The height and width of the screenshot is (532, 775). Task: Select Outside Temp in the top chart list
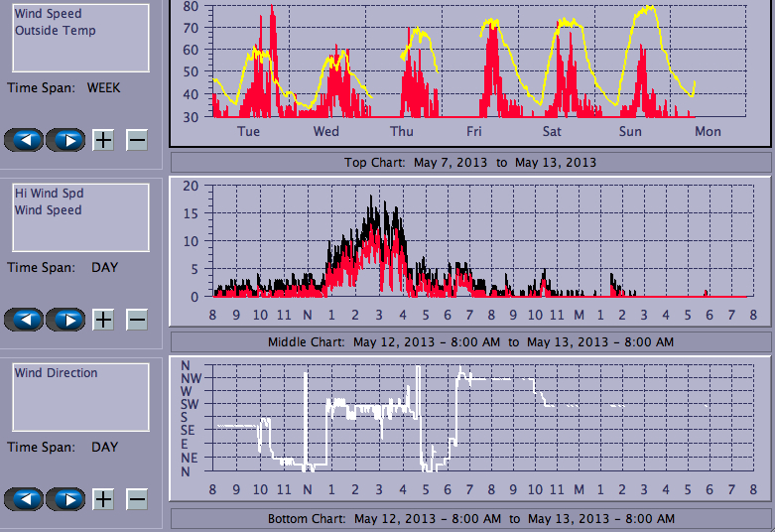55,31
